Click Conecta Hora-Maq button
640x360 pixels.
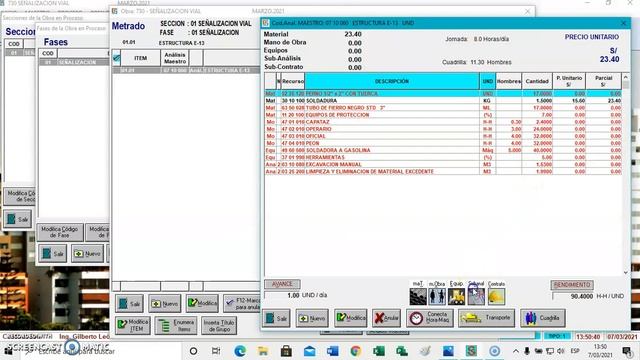click(x=429, y=318)
